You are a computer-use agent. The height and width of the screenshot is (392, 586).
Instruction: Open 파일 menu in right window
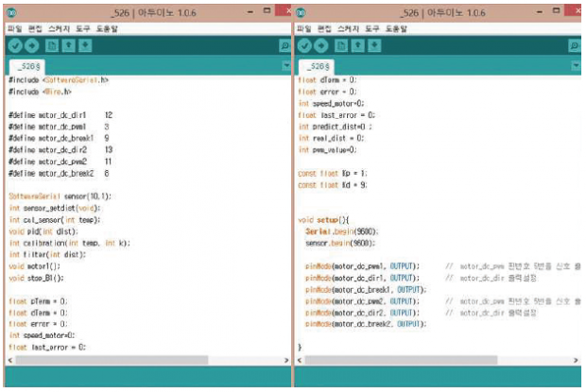[x=304, y=28]
